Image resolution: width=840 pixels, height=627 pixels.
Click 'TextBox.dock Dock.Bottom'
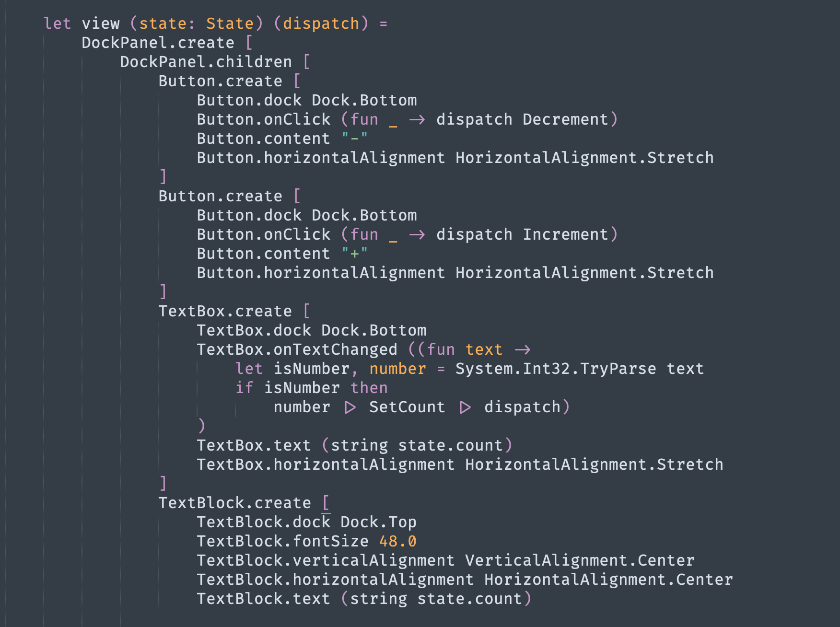pos(312,330)
